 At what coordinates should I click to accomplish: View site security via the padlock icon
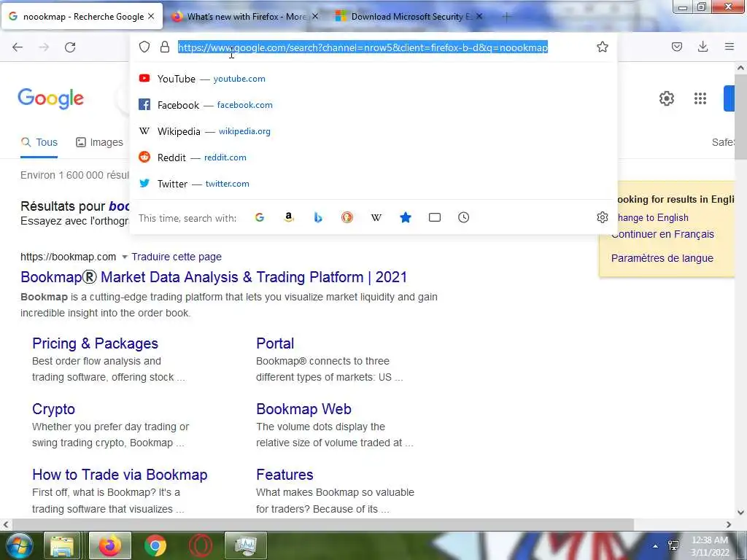click(x=165, y=47)
